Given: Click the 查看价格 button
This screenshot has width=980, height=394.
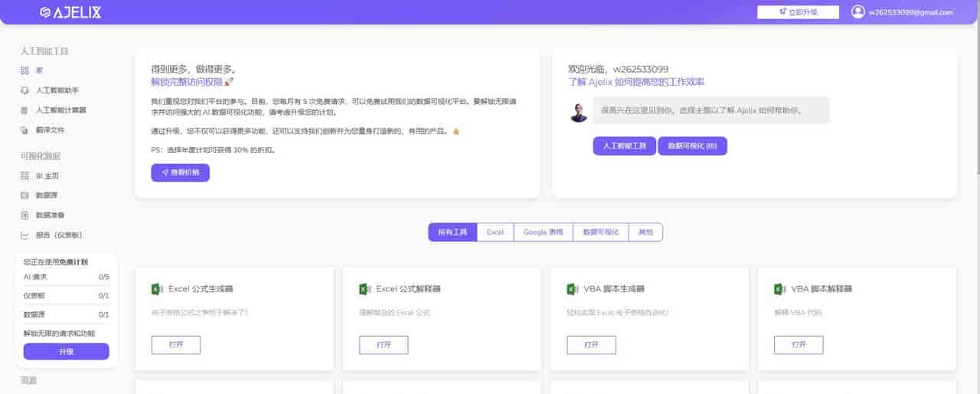Looking at the screenshot, I should (180, 173).
